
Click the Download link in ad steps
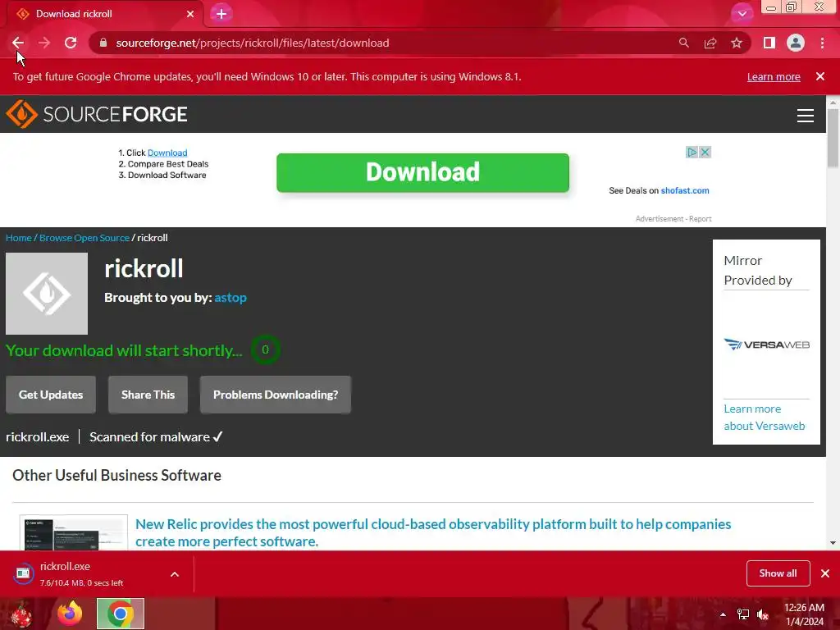pos(167,153)
